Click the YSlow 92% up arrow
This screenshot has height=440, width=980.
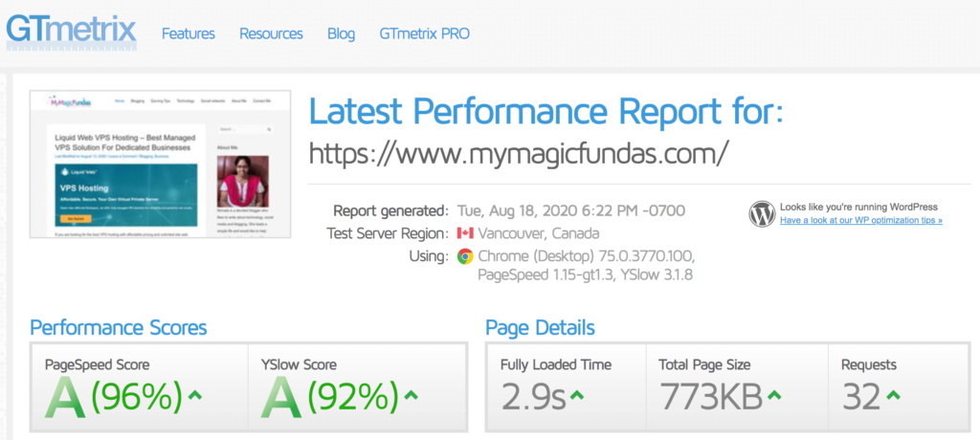point(411,395)
